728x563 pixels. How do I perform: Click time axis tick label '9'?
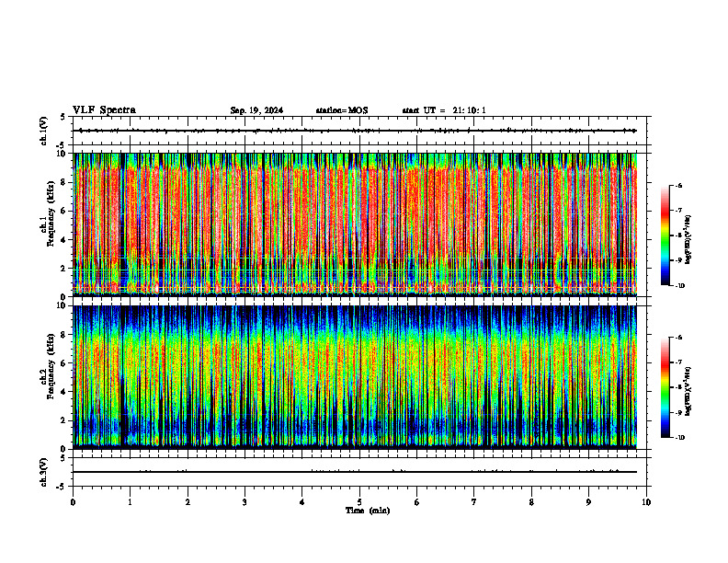pos(588,502)
